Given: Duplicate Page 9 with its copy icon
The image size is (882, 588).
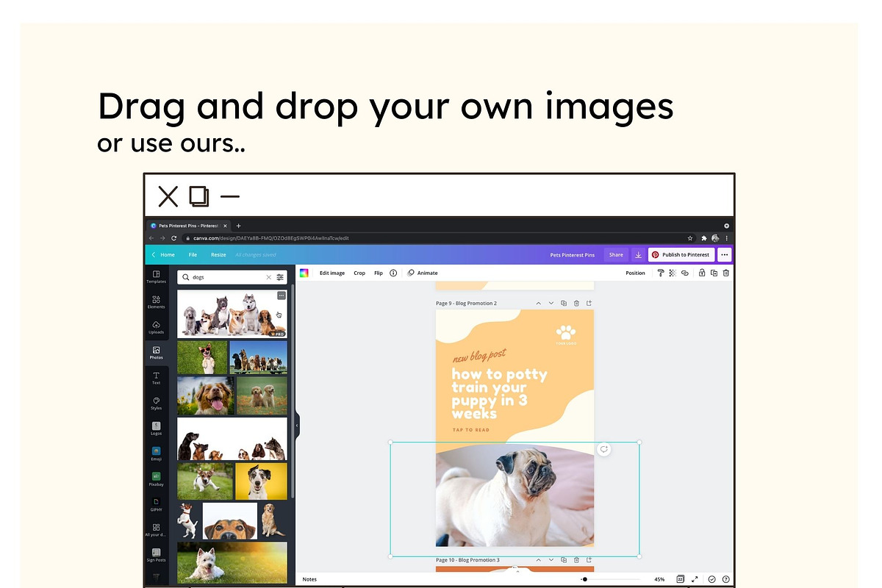Looking at the screenshot, I should coord(564,303).
